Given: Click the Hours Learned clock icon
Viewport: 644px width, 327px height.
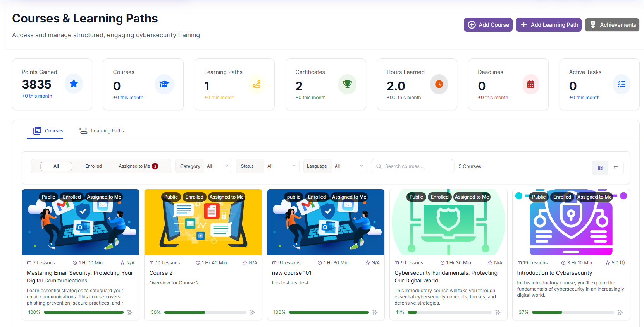Looking at the screenshot, I should point(439,84).
